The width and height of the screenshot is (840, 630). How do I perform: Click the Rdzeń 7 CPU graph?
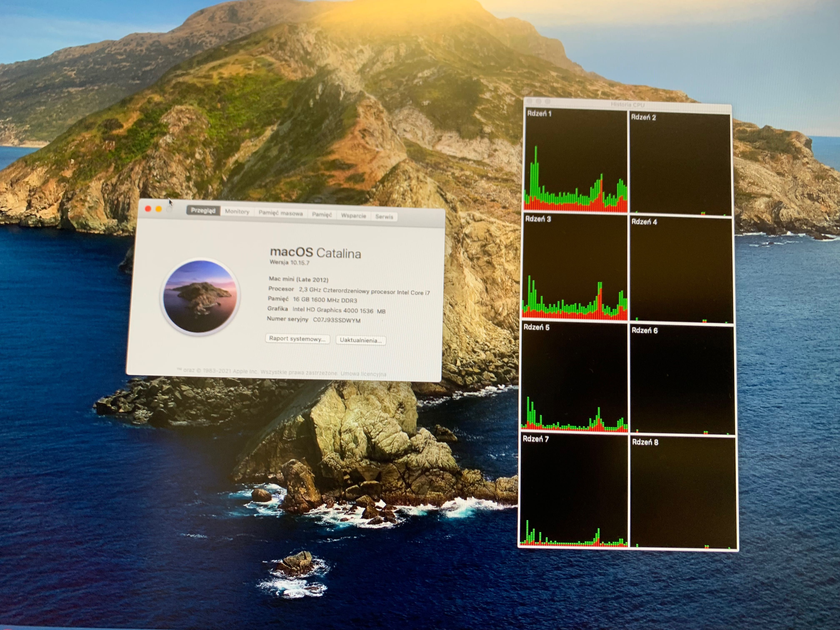pos(573,490)
